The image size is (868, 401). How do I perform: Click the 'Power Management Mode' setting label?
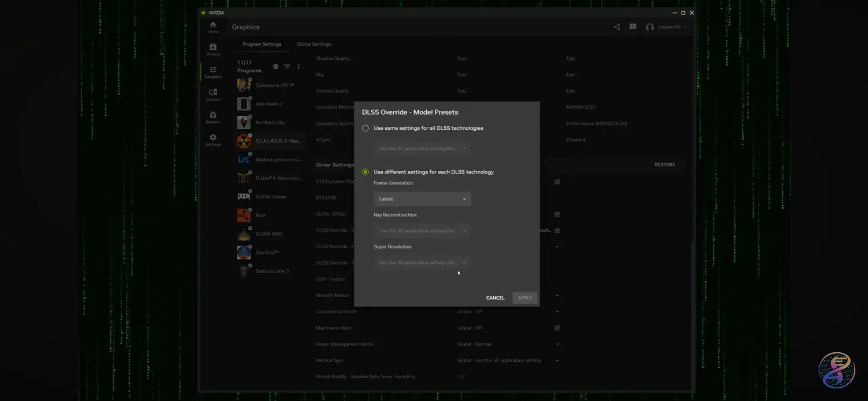344,344
